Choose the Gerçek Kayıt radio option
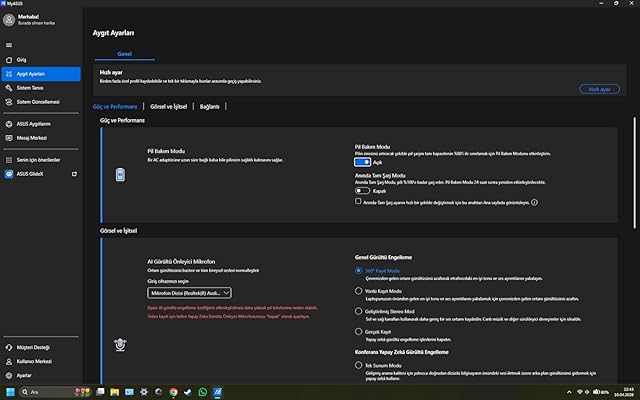Image resolution: width=640 pixels, height=400 pixels. coord(358,331)
